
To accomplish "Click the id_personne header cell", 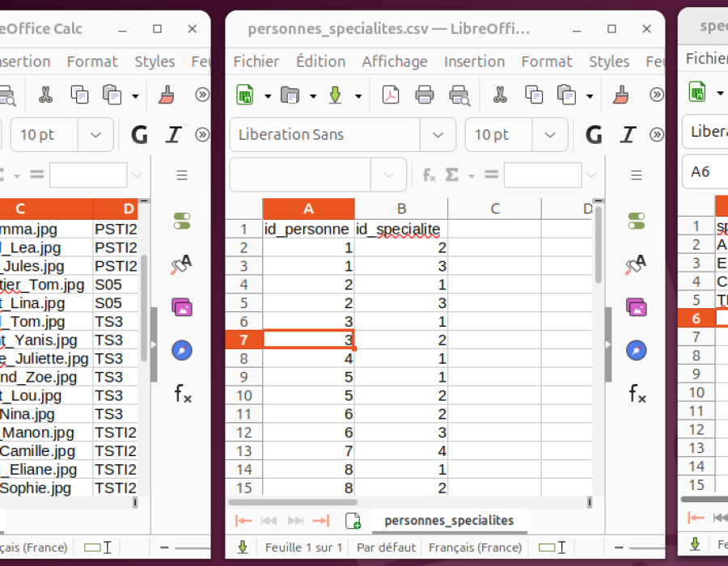I will 308,229.
